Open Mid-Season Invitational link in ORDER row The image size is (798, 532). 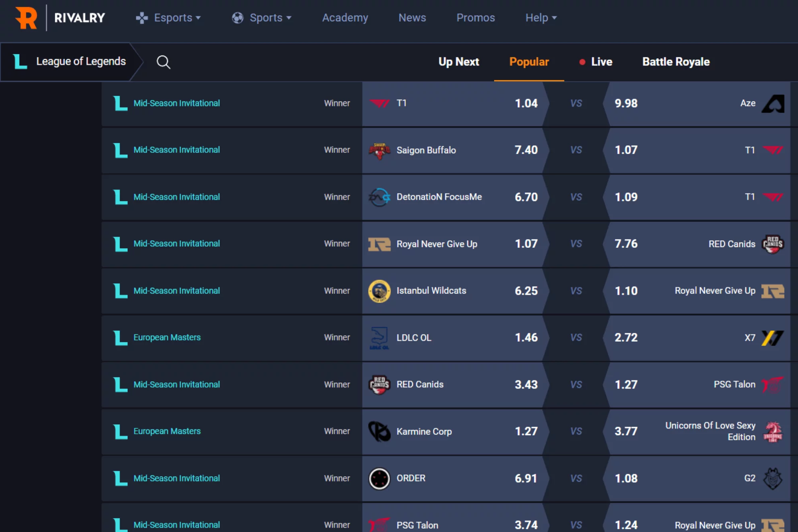click(176, 478)
